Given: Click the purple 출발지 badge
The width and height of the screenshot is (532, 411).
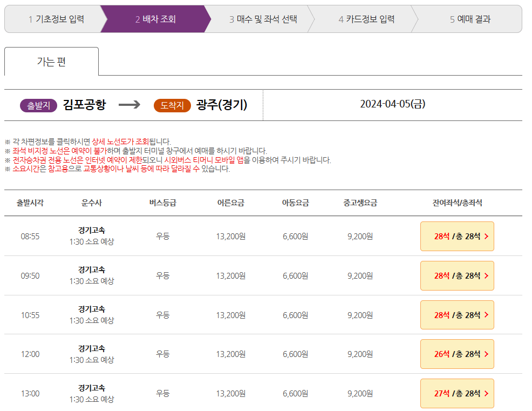Looking at the screenshot, I should click(37, 105).
